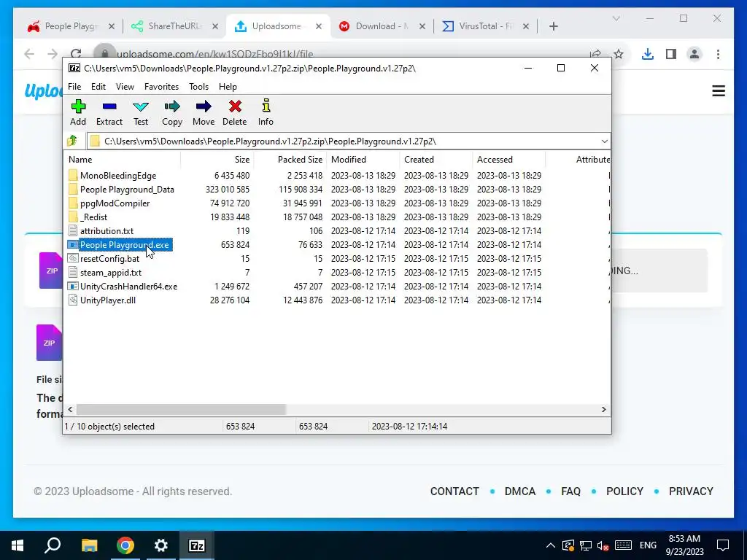
Task: Select the ppgModCompiler folder
Action: point(115,203)
